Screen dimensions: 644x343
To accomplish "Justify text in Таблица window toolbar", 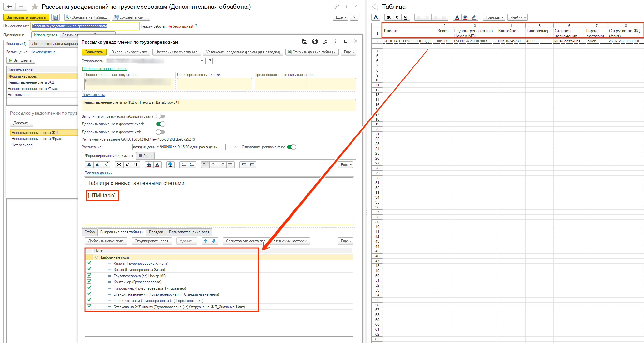I will pyautogui.click(x=444, y=17).
